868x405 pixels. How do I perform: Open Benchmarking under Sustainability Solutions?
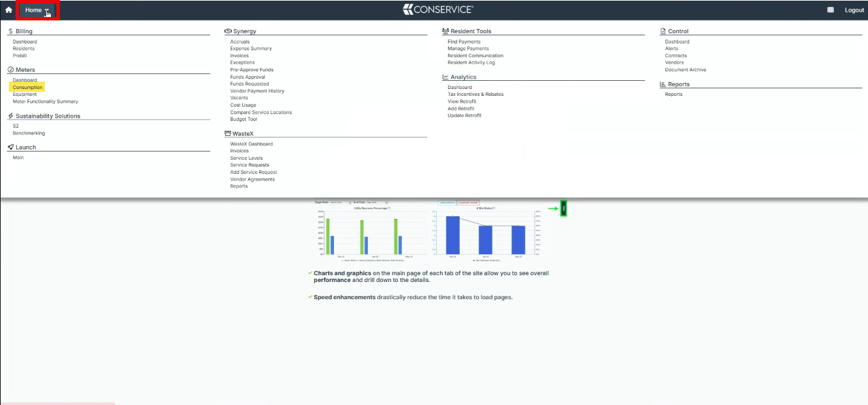29,133
